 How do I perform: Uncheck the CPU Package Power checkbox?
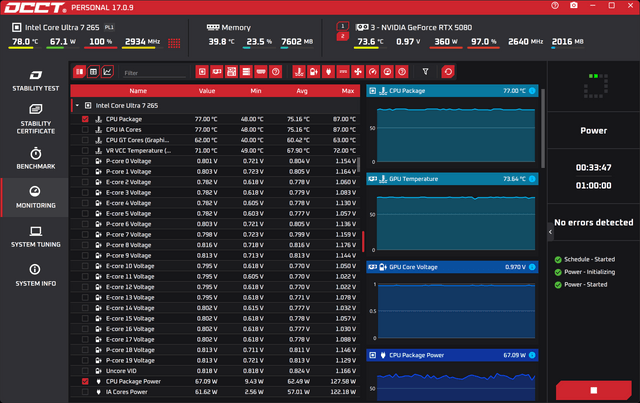tap(85, 381)
